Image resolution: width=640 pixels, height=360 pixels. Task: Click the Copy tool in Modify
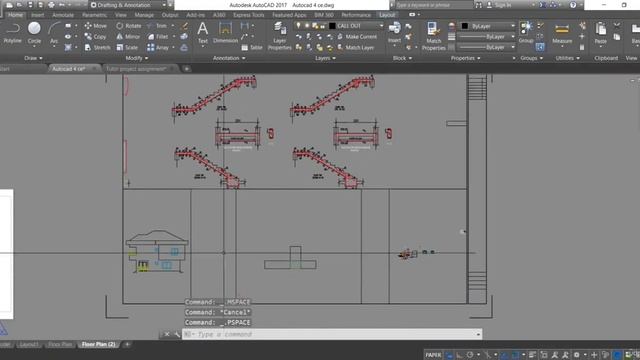(x=96, y=37)
